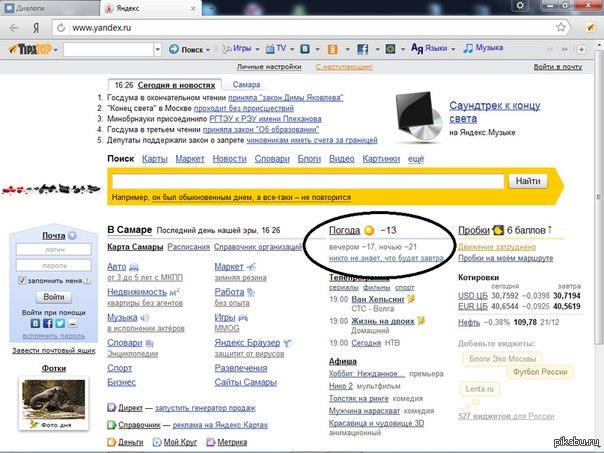Expand the Поиск toolbar dropdown arrow
Screen dimensions: 604x453
click(208, 50)
